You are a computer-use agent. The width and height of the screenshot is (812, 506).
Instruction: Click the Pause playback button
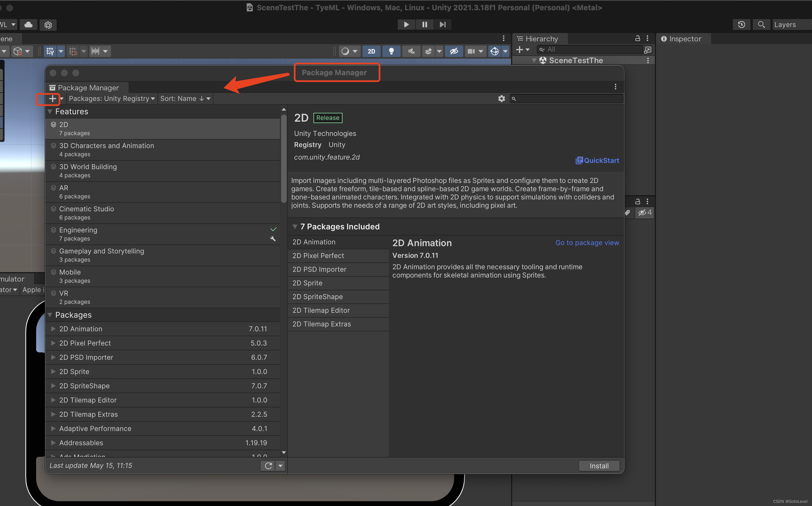[425, 25]
